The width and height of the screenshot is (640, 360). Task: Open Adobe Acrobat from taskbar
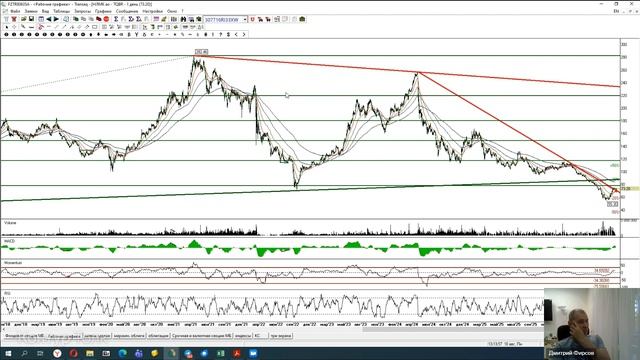[237, 353]
